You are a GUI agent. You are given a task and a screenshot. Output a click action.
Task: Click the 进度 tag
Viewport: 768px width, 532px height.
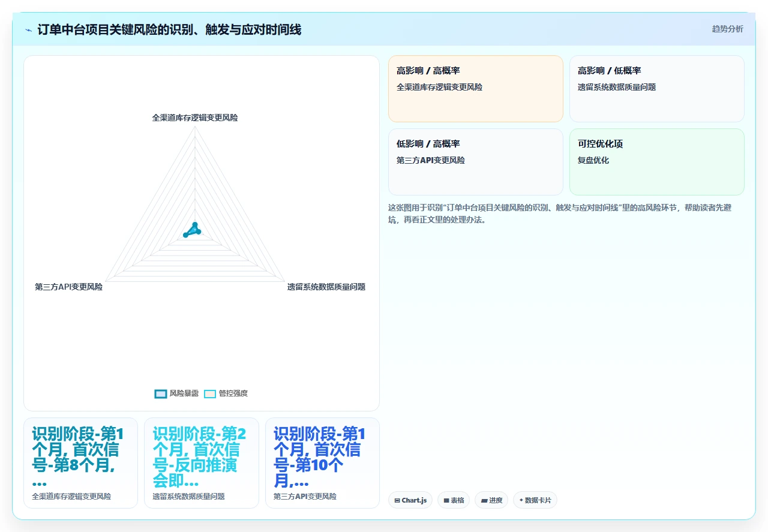[491, 500]
